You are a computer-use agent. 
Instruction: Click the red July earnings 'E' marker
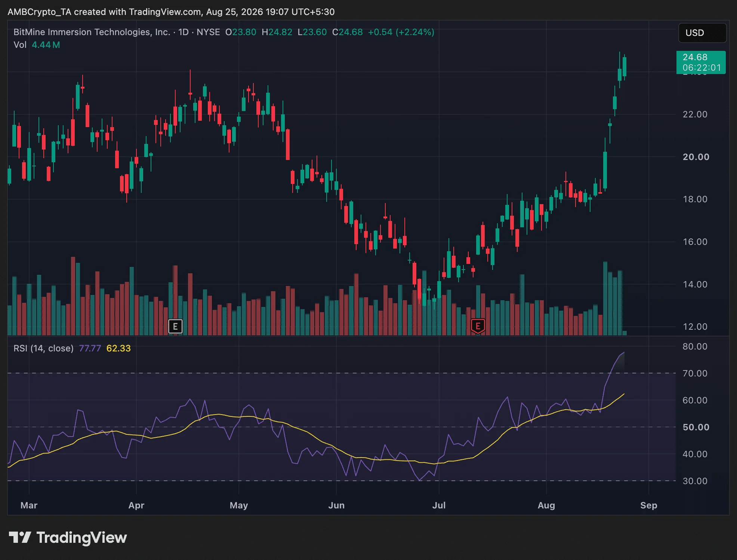pyautogui.click(x=478, y=326)
